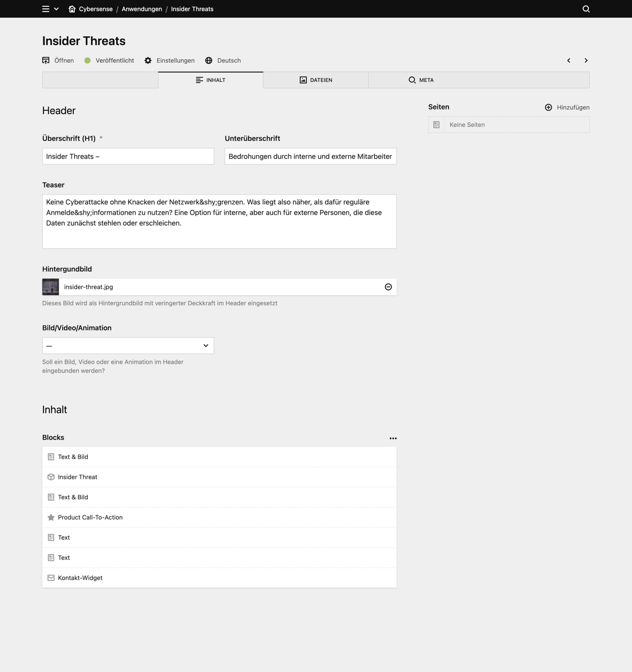Click the image icon on DATEIEN tab
This screenshot has height=672, width=632.
pyautogui.click(x=303, y=80)
